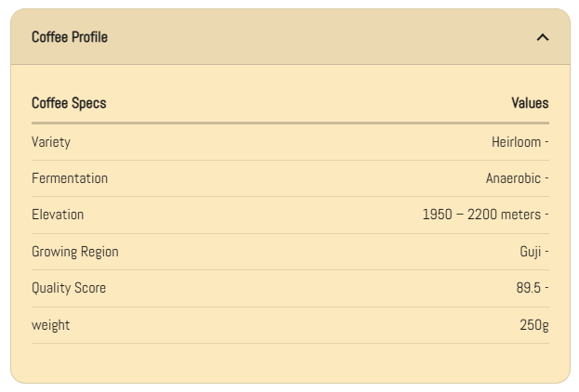Image resolution: width=579 pixels, height=392 pixels.
Task: Click the Elevation row label
Action: point(58,215)
